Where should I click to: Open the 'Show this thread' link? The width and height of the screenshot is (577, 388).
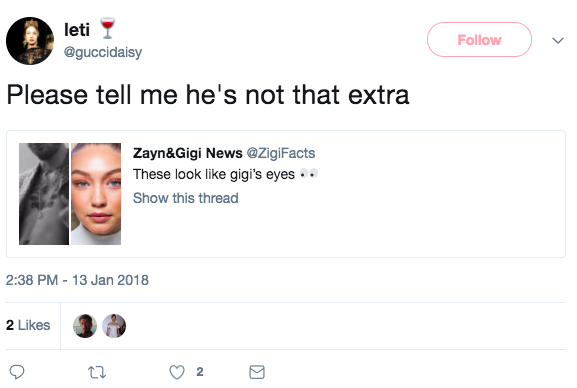coord(185,198)
